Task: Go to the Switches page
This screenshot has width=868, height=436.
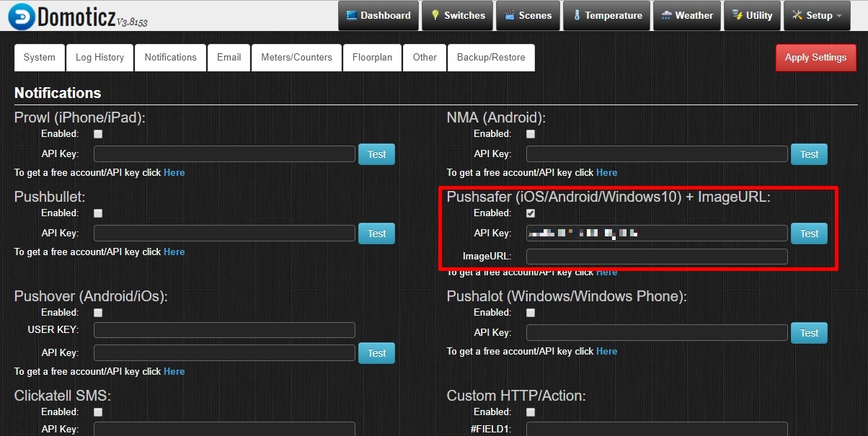Action: 457,16
